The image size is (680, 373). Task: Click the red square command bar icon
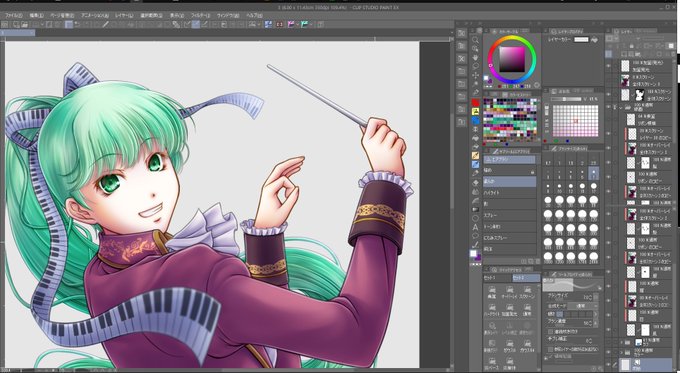click(x=279, y=24)
